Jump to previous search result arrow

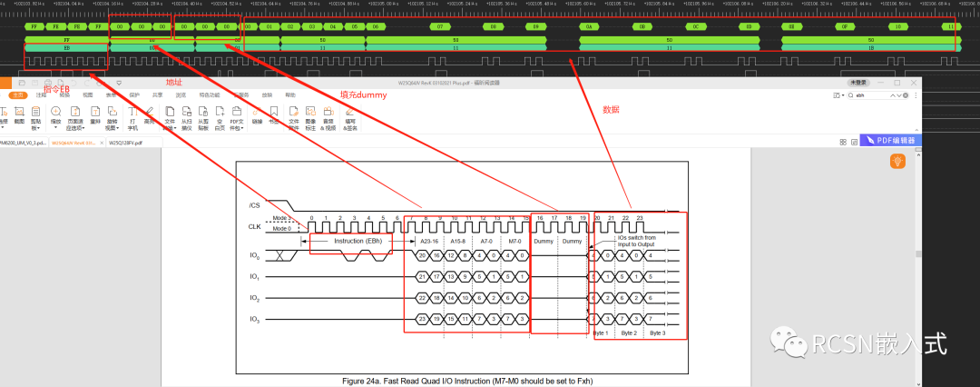(x=893, y=95)
